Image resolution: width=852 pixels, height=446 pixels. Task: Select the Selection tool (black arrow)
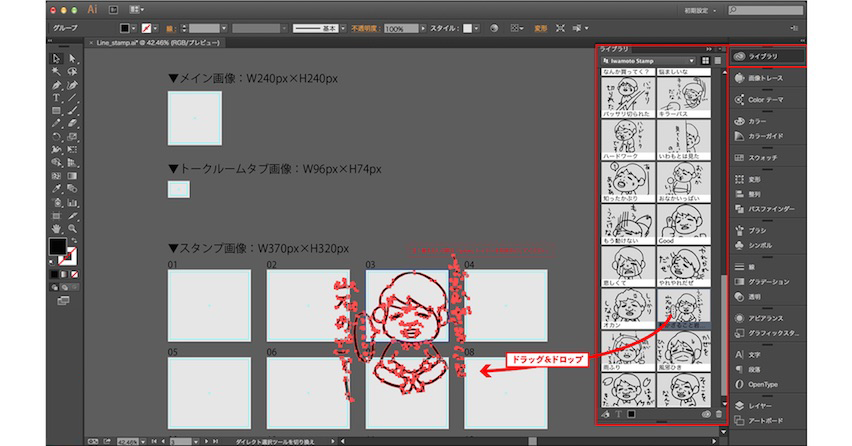(56, 59)
